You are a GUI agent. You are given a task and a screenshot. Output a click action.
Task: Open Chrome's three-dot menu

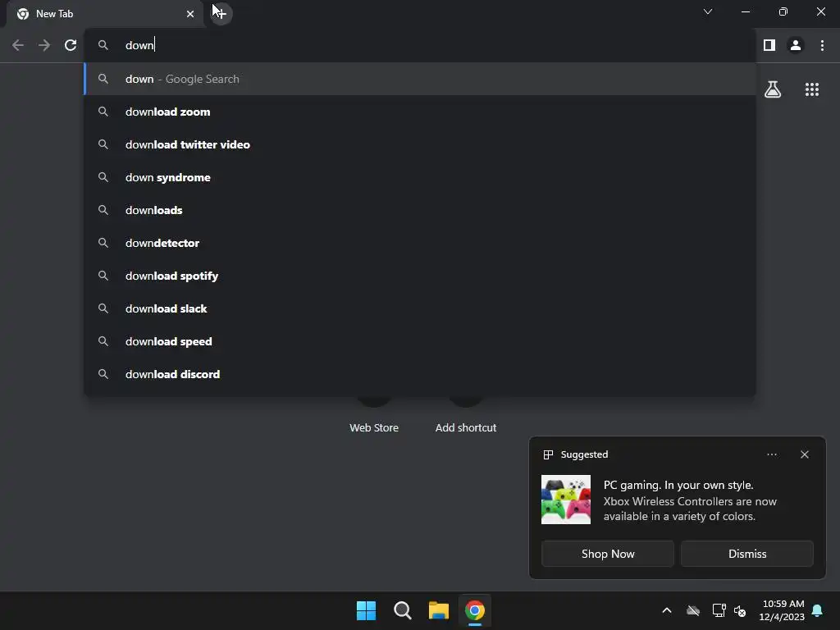point(822,46)
